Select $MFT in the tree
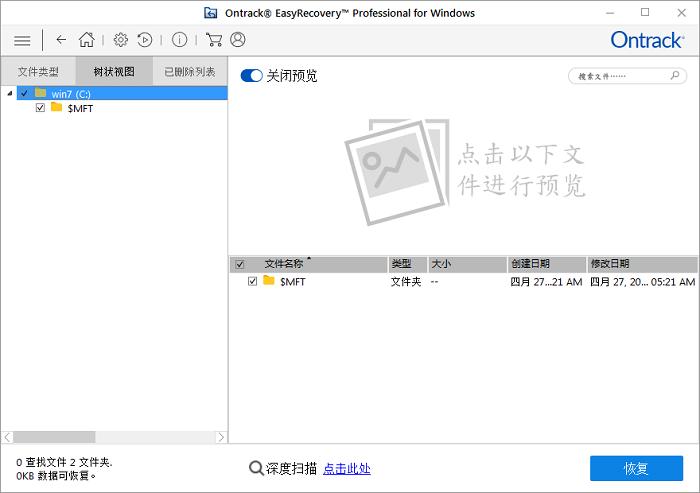 coord(80,109)
